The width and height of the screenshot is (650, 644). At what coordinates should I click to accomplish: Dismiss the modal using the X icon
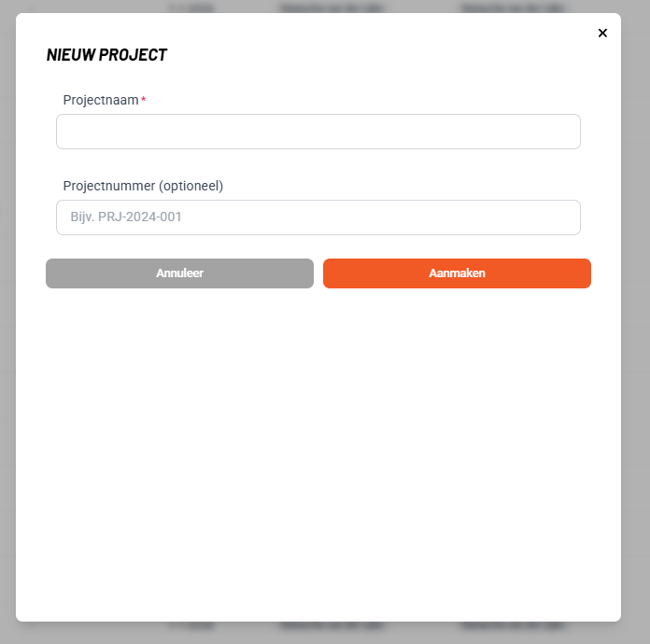click(602, 33)
